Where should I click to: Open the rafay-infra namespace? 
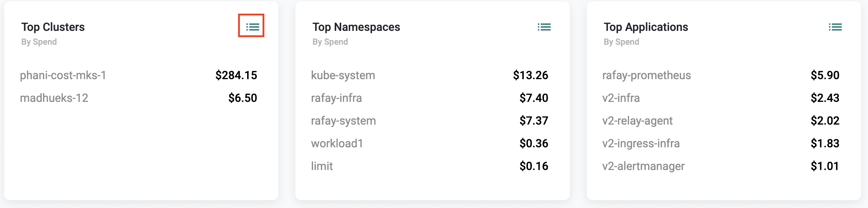336,98
